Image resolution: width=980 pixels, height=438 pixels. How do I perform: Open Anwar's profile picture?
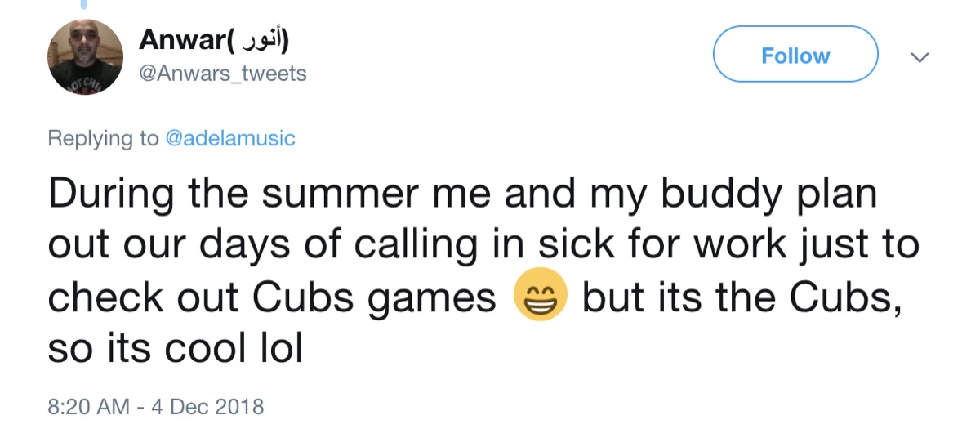pyautogui.click(x=85, y=56)
